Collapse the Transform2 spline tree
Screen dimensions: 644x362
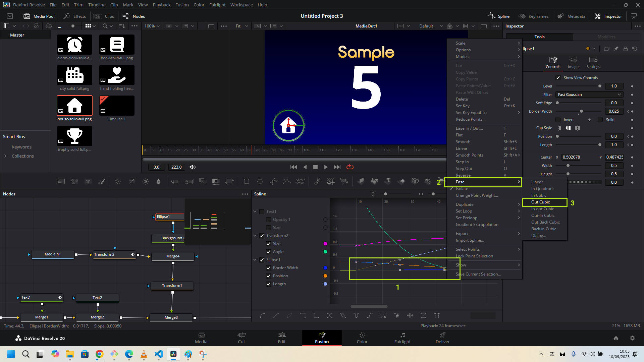255,236
